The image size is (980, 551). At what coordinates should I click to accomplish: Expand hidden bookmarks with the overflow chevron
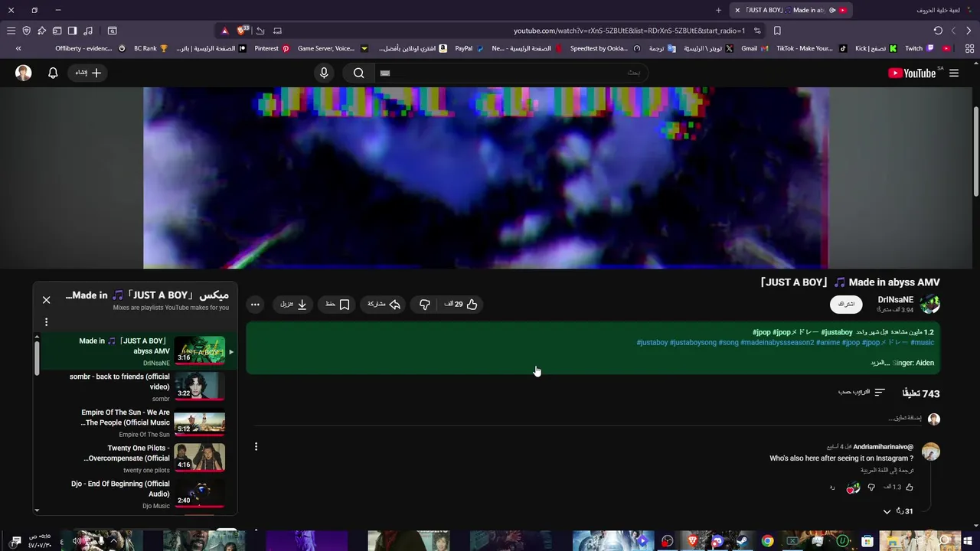coord(18,48)
